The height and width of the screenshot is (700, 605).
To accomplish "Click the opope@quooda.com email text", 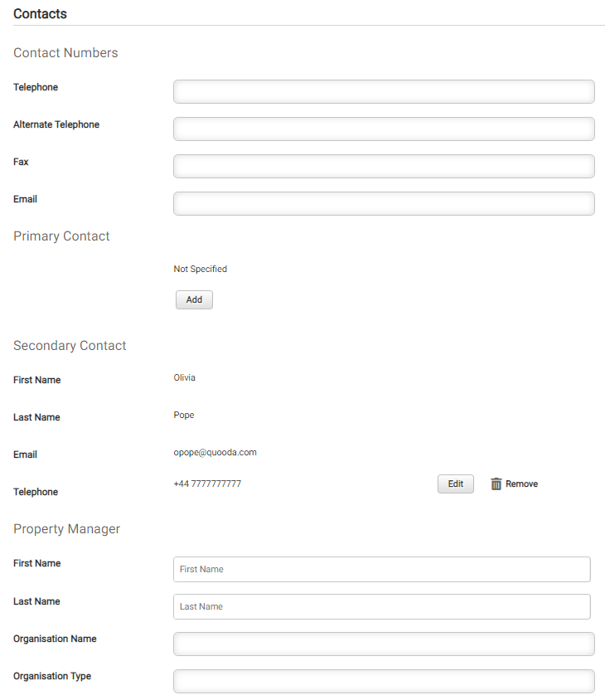I will coord(215,452).
